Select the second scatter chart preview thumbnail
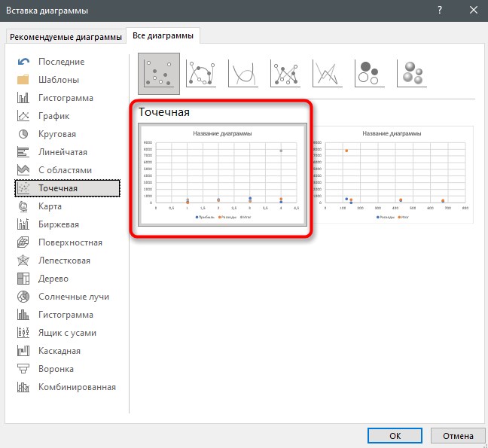 [392, 175]
